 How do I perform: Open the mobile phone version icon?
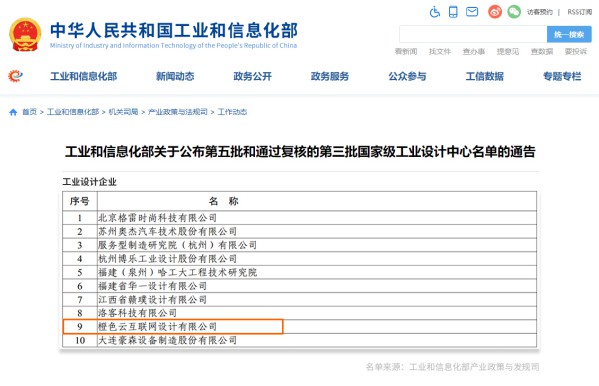point(453,12)
